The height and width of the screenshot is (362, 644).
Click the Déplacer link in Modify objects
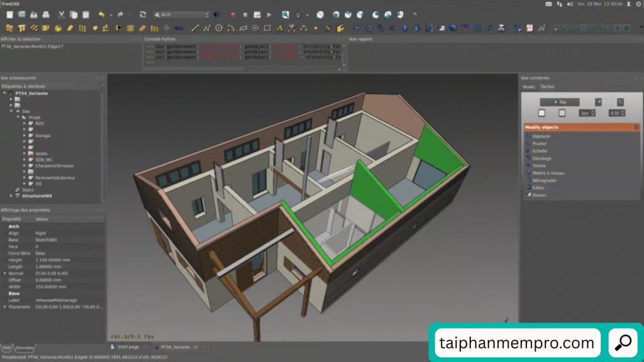[541, 136]
